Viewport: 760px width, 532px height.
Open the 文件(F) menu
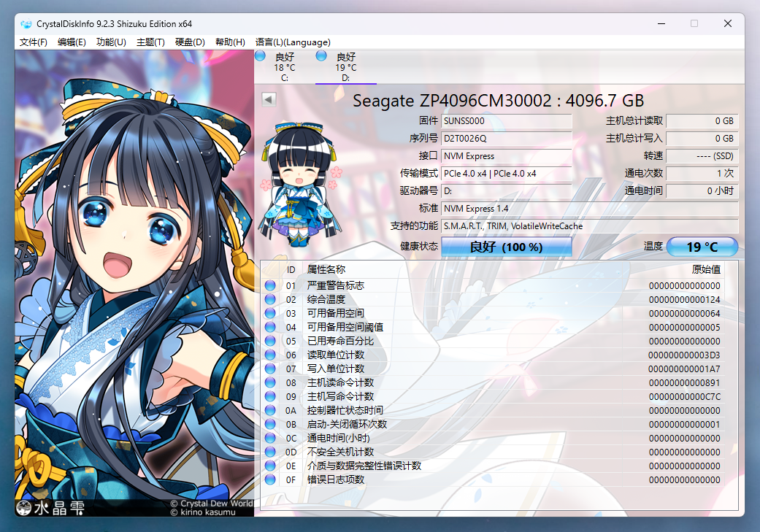click(33, 42)
